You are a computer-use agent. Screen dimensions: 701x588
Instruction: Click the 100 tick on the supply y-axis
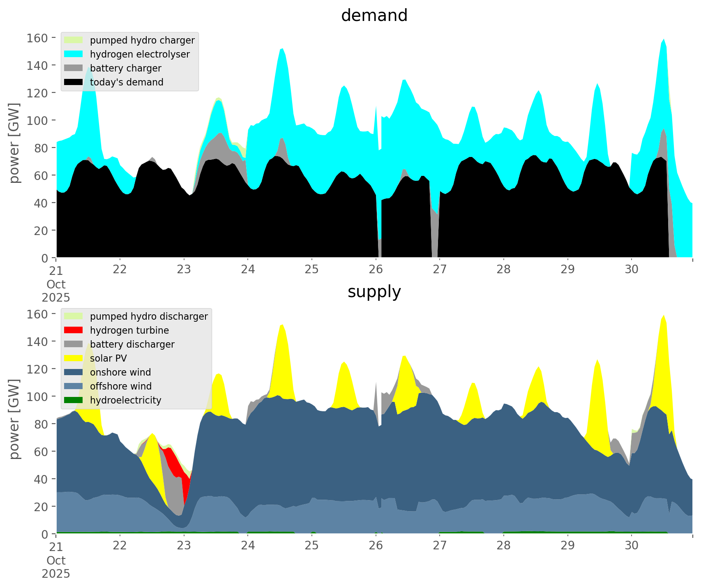coord(37,397)
